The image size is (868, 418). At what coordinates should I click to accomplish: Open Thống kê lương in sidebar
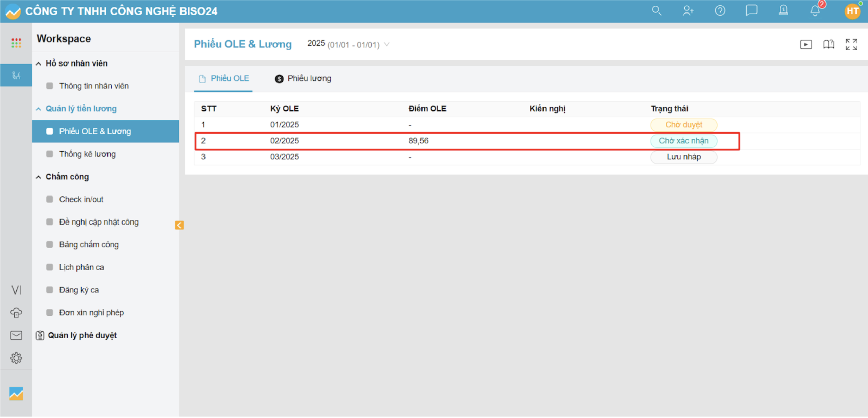(x=87, y=154)
